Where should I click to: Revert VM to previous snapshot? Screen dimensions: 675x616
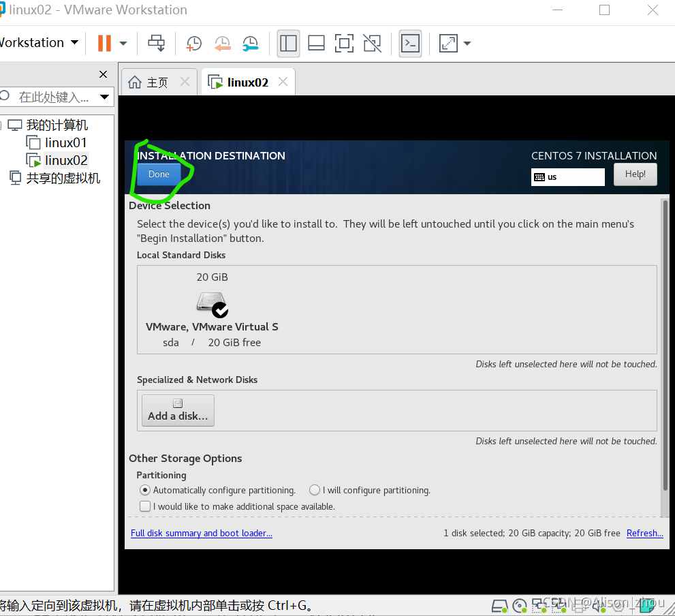pyautogui.click(x=223, y=43)
